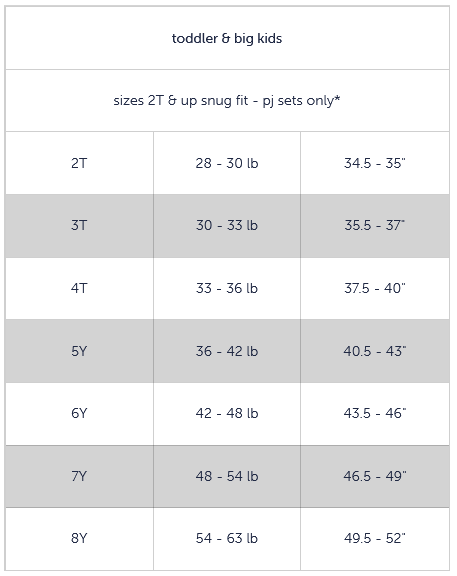Click the 'toddler & big kids' header
This screenshot has height=576, width=457.
point(227,38)
